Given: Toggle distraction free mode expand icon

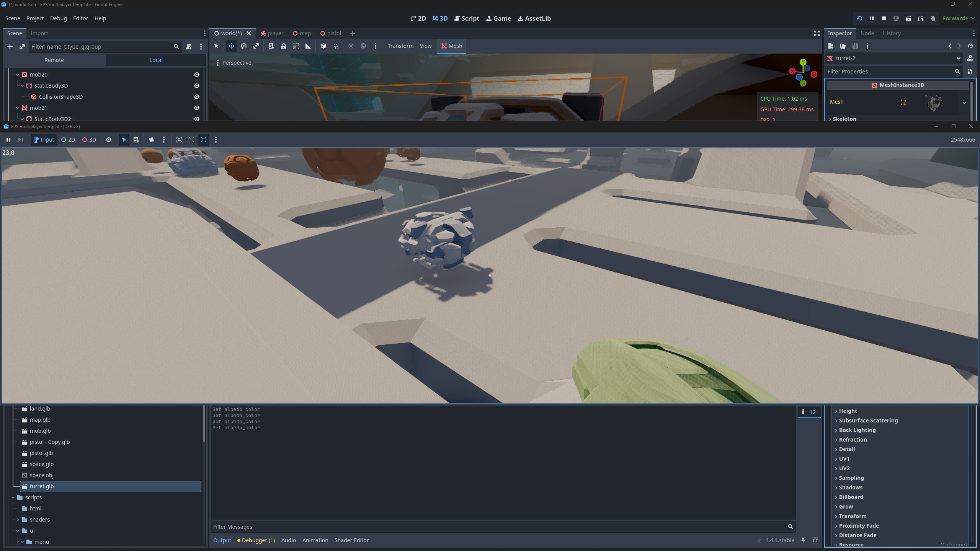Looking at the screenshot, I should pyautogui.click(x=817, y=33).
